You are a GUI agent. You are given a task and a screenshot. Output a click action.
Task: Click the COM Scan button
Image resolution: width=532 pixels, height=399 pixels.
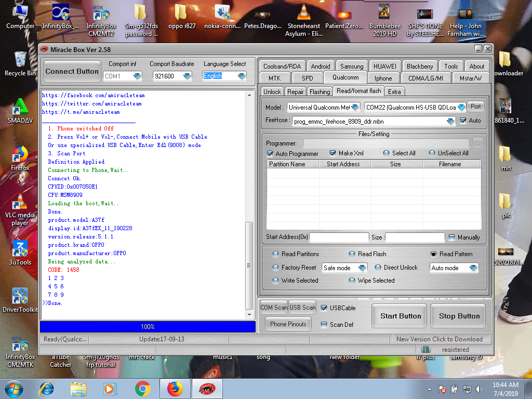coord(274,308)
